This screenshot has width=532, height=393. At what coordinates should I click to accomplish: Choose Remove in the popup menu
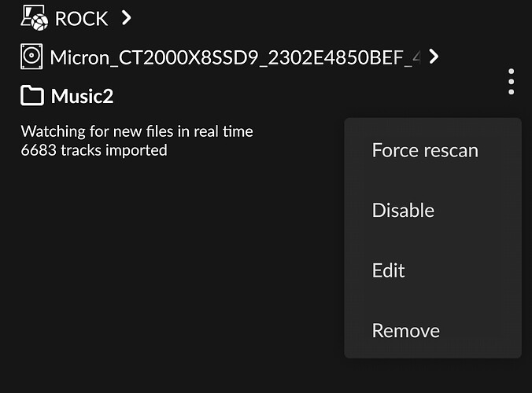click(406, 330)
